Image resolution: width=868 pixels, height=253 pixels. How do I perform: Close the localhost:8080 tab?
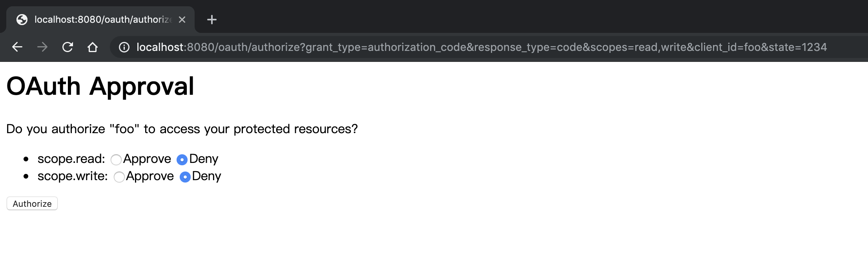click(x=182, y=20)
